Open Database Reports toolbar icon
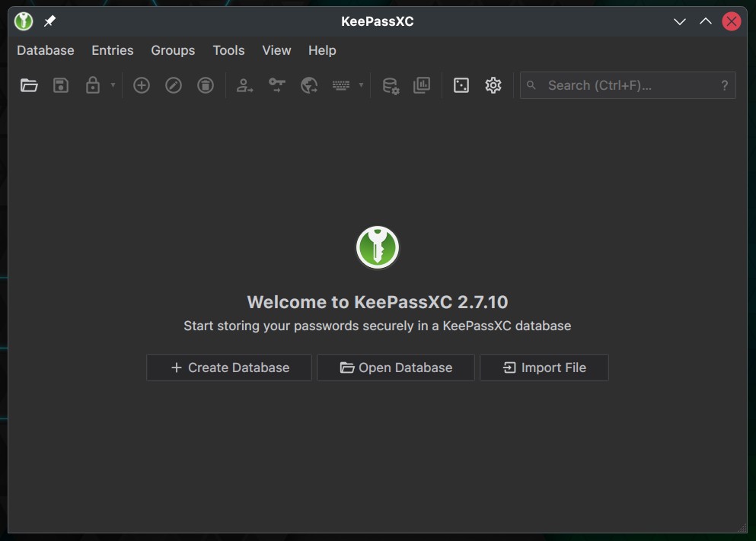The image size is (756, 541). pyautogui.click(x=422, y=85)
